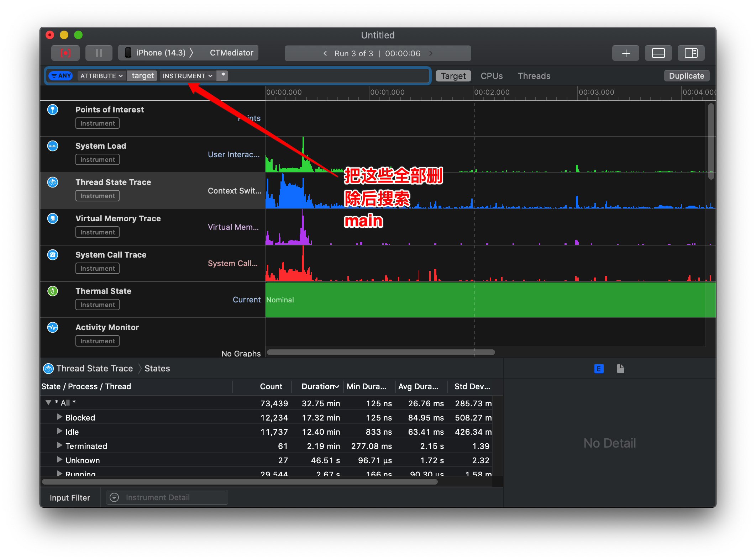Click the detail table horizontal scrollbar
This screenshot has width=756, height=560.
click(x=240, y=482)
